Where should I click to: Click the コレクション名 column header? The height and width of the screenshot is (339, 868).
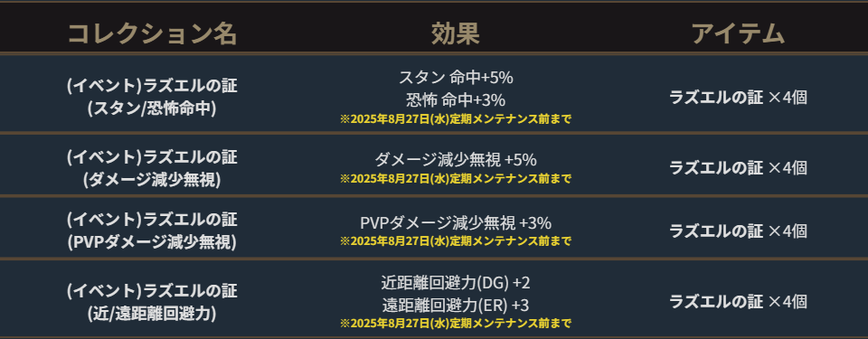click(152, 34)
